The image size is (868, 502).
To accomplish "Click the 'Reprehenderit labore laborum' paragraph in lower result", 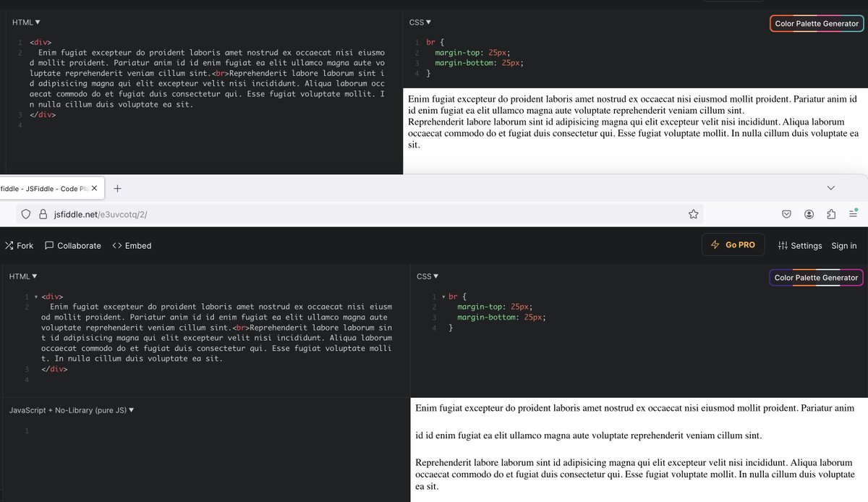I will [637, 474].
